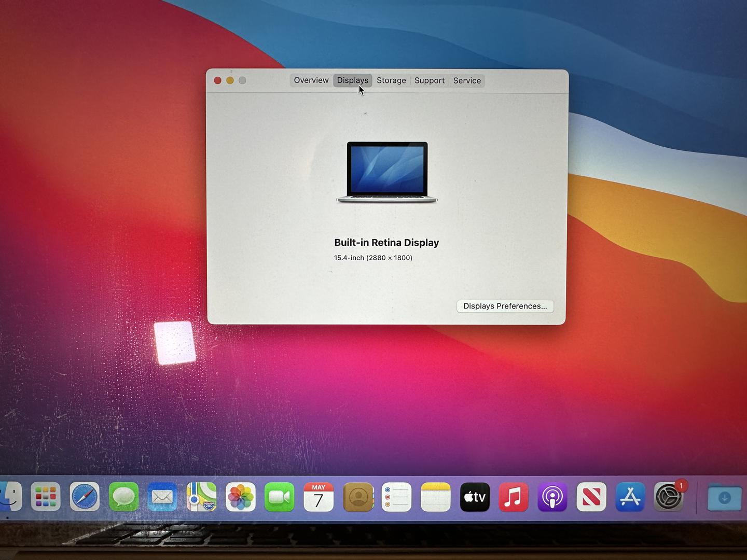This screenshot has width=747, height=560.
Task: Open Launchpad in the Dock
Action: coord(46,497)
